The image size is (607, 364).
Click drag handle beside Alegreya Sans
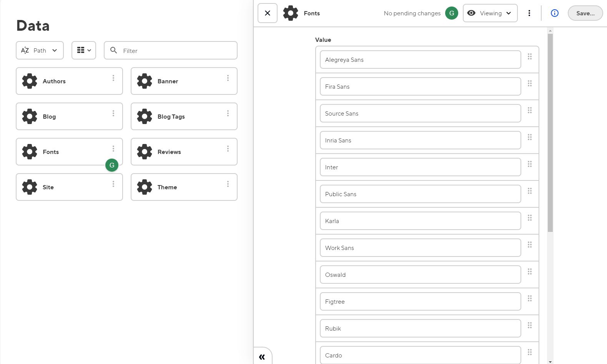[x=530, y=56]
